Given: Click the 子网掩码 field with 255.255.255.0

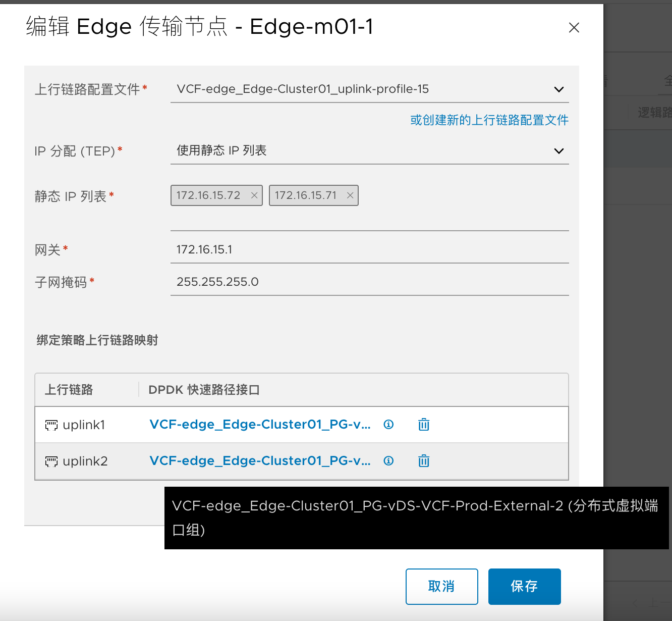Looking at the screenshot, I should 369,282.
